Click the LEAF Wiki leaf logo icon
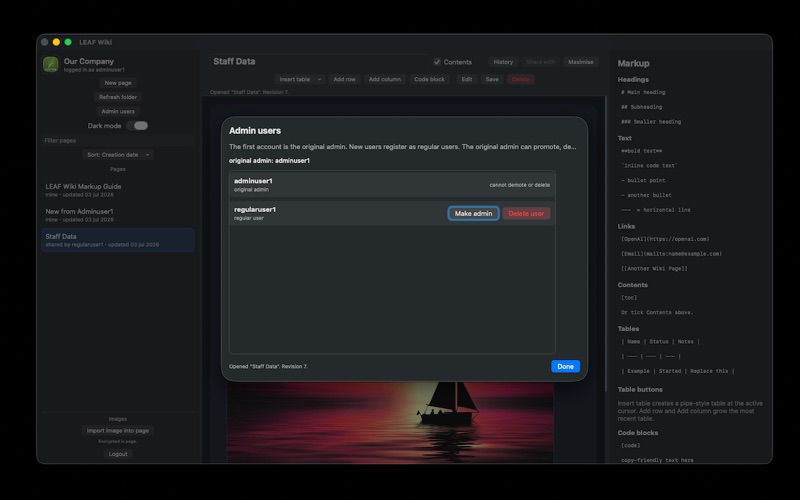This screenshot has height=500, width=800. tap(51, 64)
